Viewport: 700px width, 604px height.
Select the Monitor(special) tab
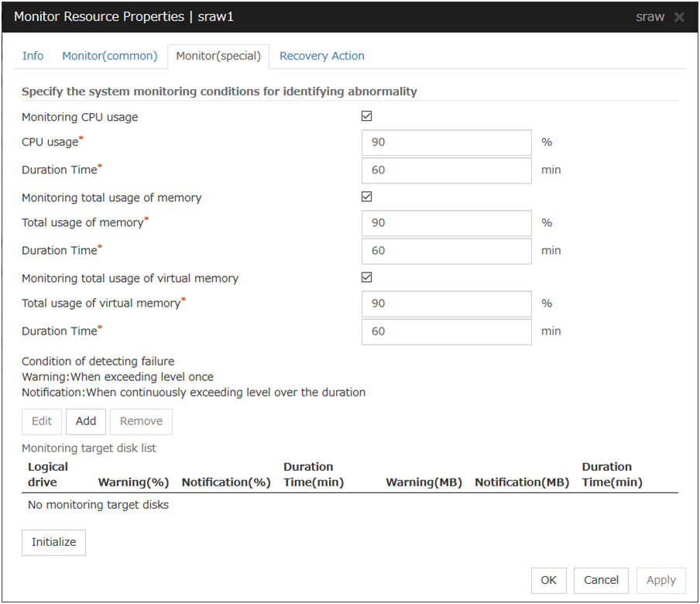(218, 56)
